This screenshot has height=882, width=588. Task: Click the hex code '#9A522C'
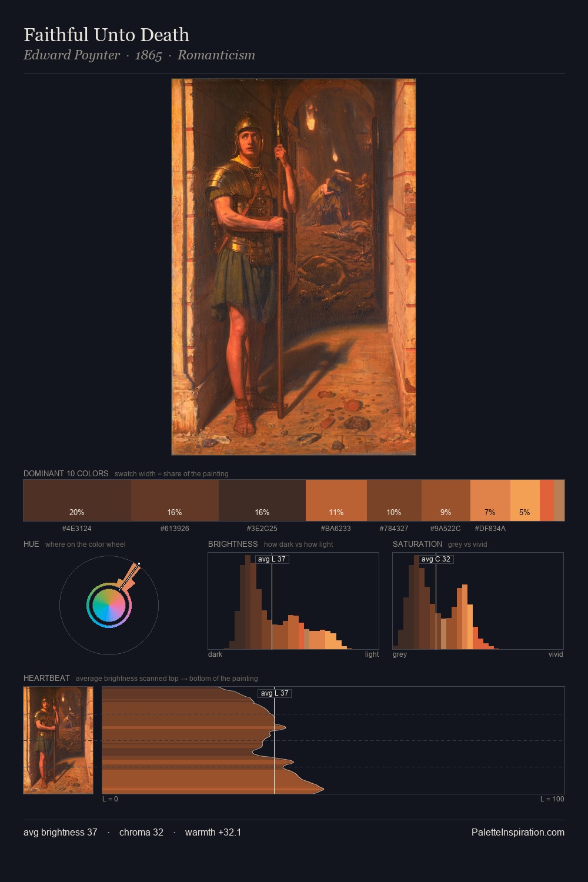tap(446, 529)
